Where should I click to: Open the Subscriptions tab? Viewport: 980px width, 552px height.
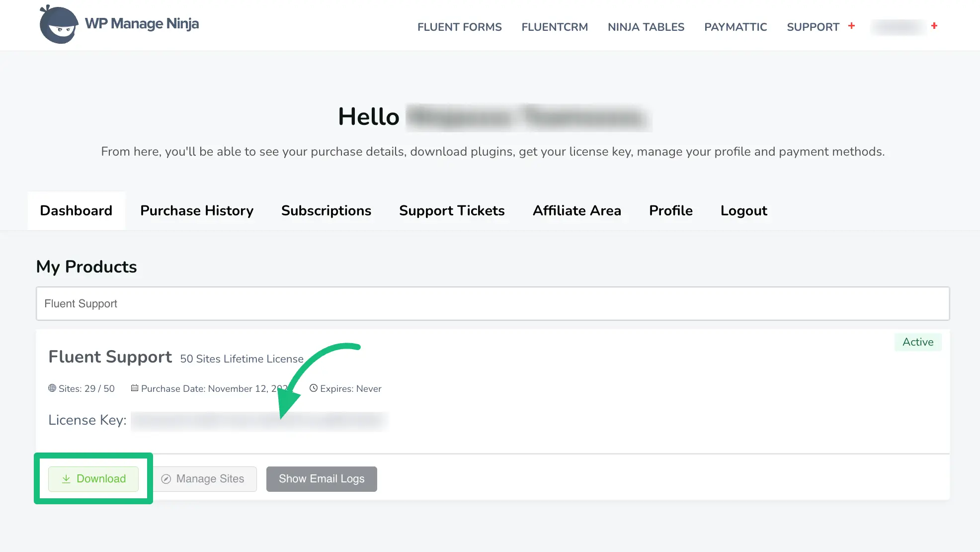point(326,210)
